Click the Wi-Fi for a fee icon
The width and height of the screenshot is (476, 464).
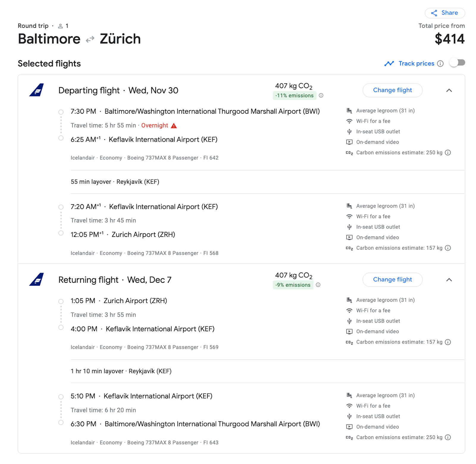(x=349, y=121)
